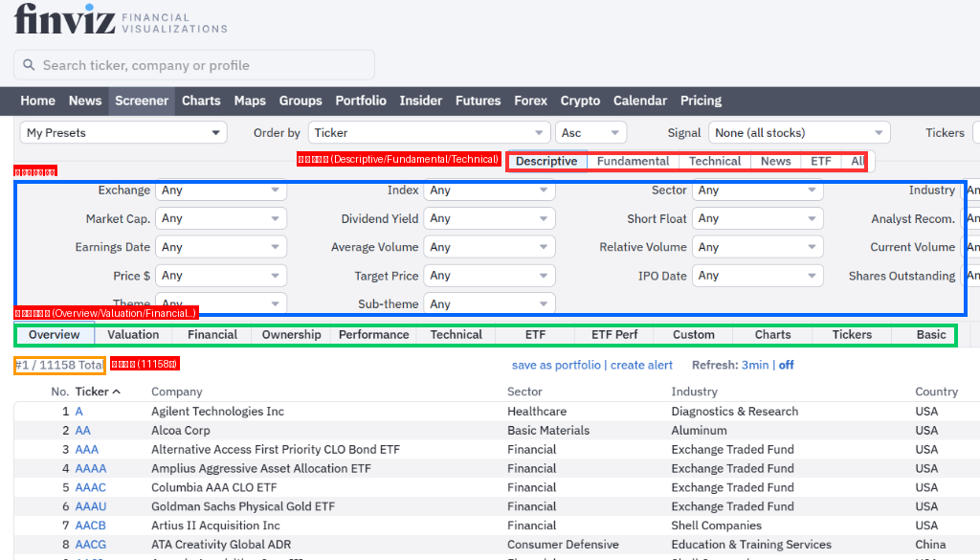Sort by Industry column header
The height and width of the screenshot is (560, 980).
click(x=695, y=392)
